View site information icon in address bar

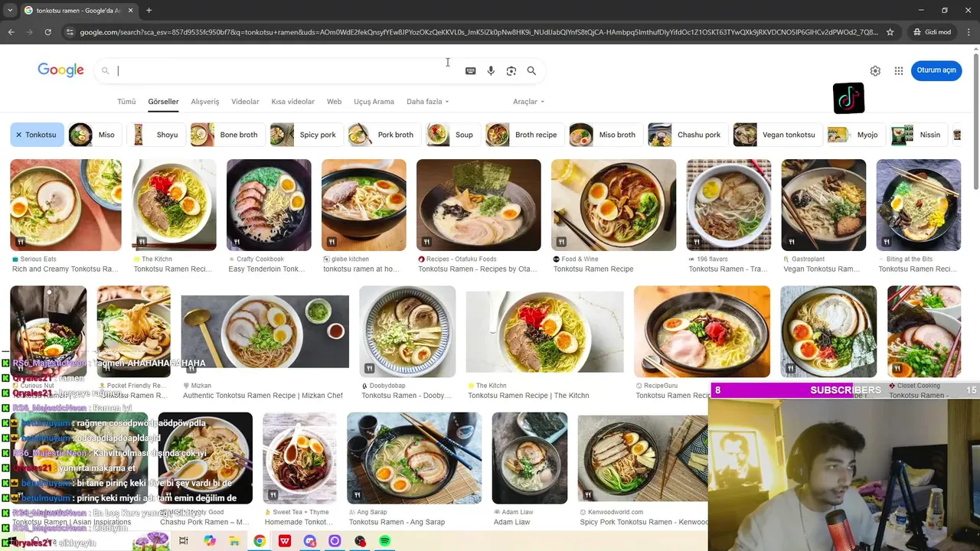70,32
